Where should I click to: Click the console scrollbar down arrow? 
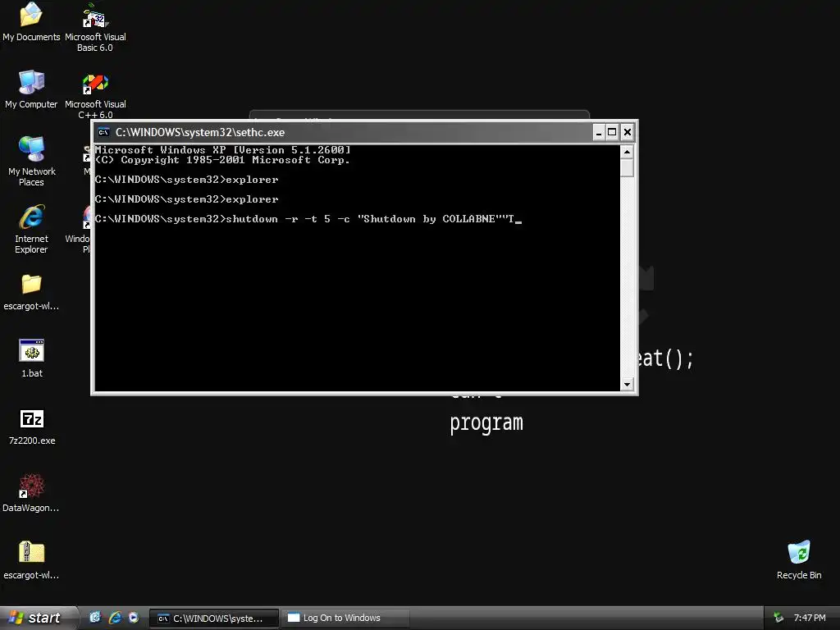pos(627,384)
